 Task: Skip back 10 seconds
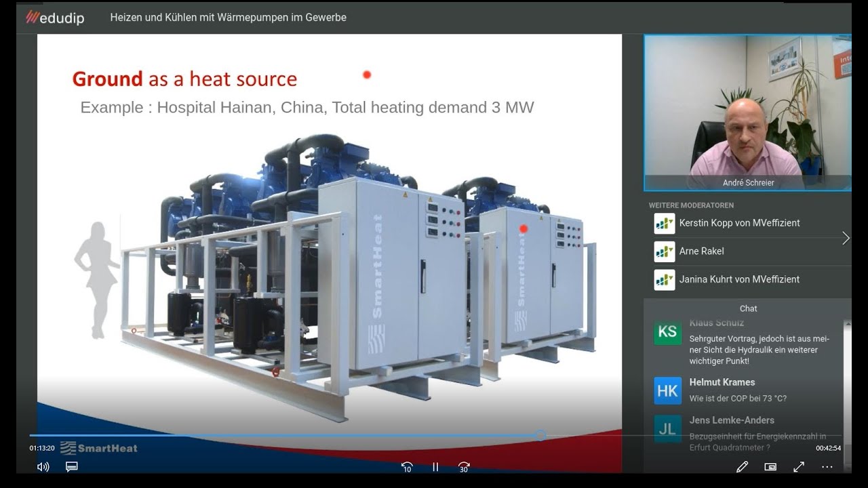(407, 467)
